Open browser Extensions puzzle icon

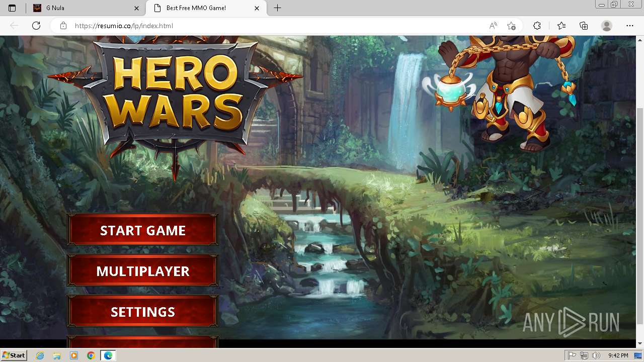pyautogui.click(x=537, y=26)
